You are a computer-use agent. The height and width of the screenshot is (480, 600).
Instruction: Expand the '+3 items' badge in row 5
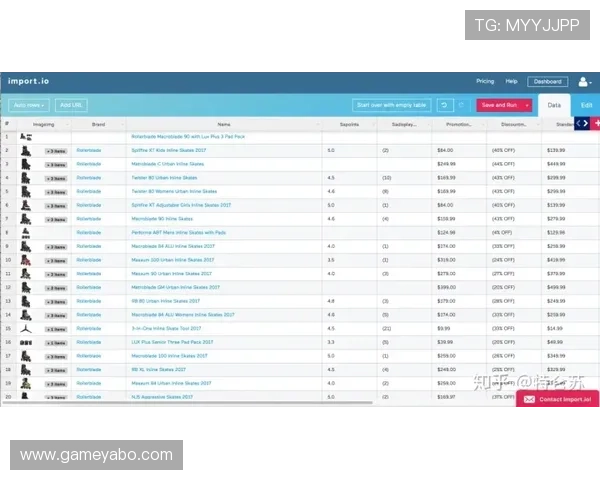[56, 191]
